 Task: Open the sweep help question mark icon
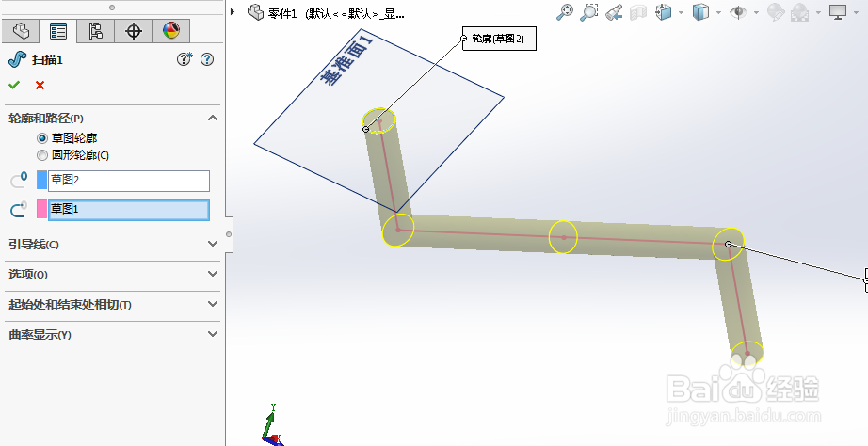[x=207, y=59]
